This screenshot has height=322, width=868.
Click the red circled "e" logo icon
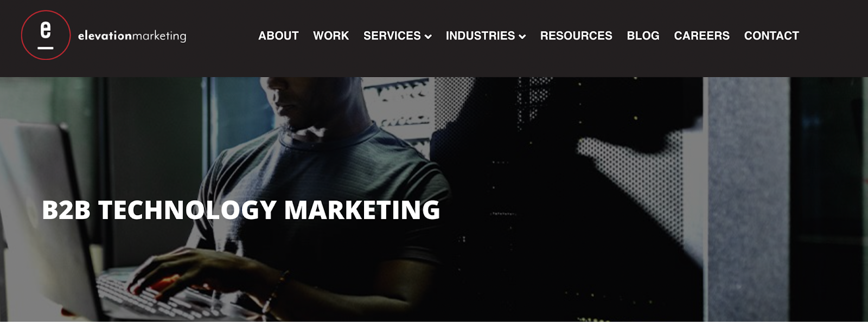(46, 35)
